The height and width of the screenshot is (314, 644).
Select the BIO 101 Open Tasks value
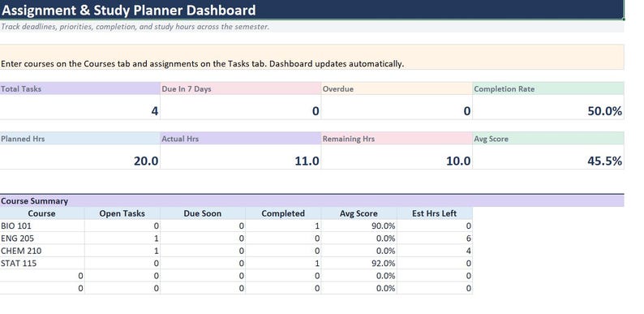point(122,226)
